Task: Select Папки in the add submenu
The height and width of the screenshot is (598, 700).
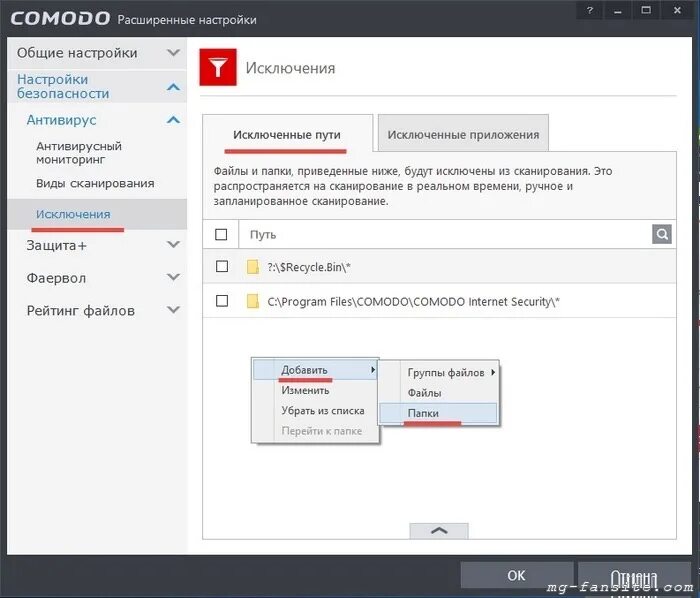Action: 438,413
